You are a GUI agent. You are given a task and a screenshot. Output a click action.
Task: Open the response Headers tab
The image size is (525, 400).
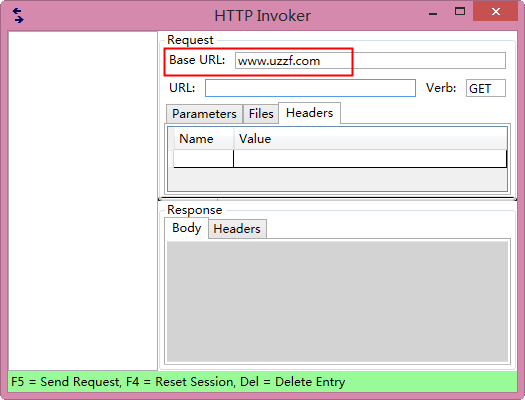(x=237, y=229)
